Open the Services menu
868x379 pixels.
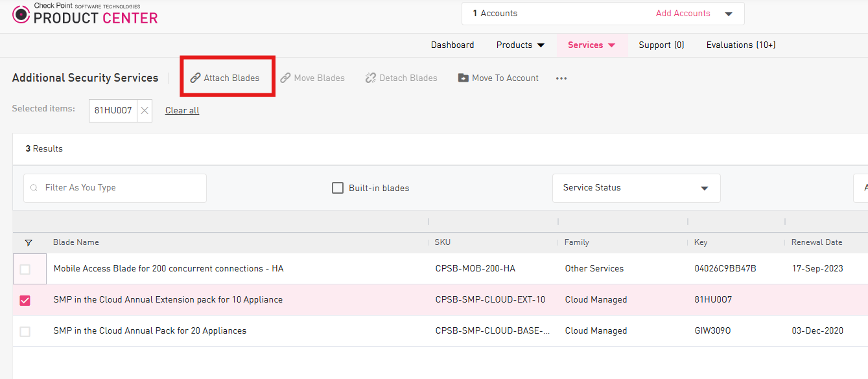592,45
